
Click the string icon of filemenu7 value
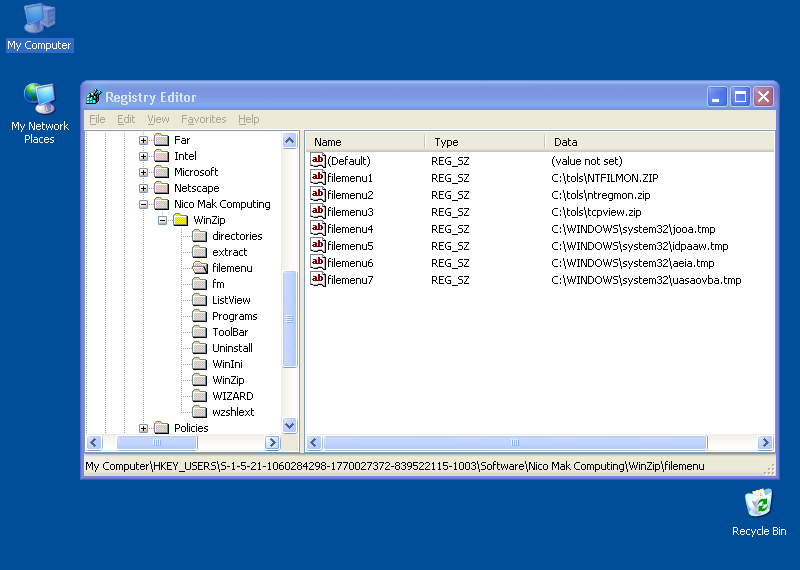tap(318, 279)
